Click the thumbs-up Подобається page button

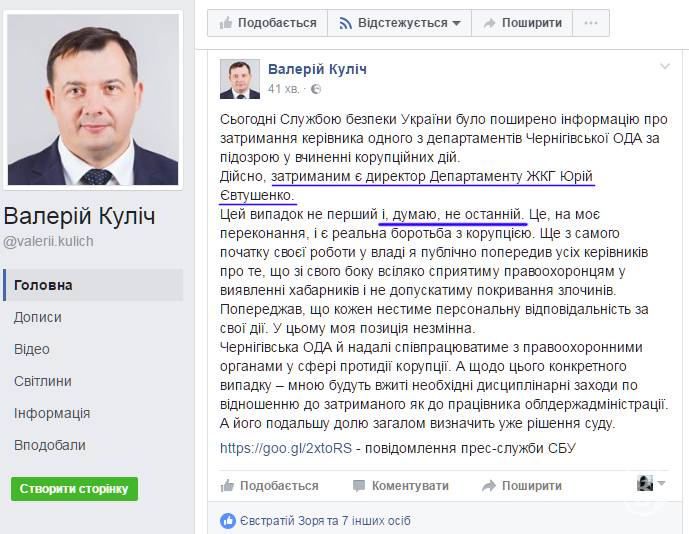(x=268, y=23)
